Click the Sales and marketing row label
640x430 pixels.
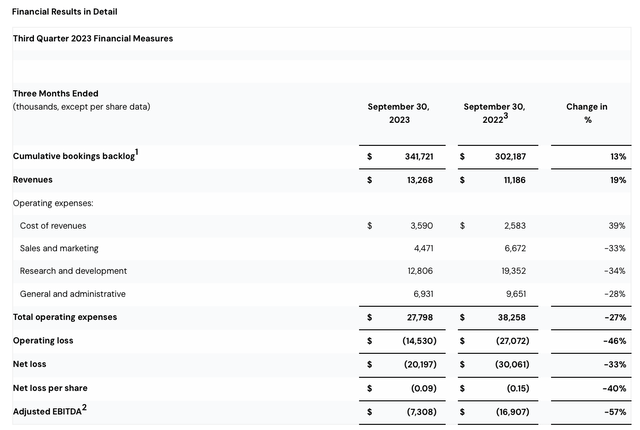59,248
